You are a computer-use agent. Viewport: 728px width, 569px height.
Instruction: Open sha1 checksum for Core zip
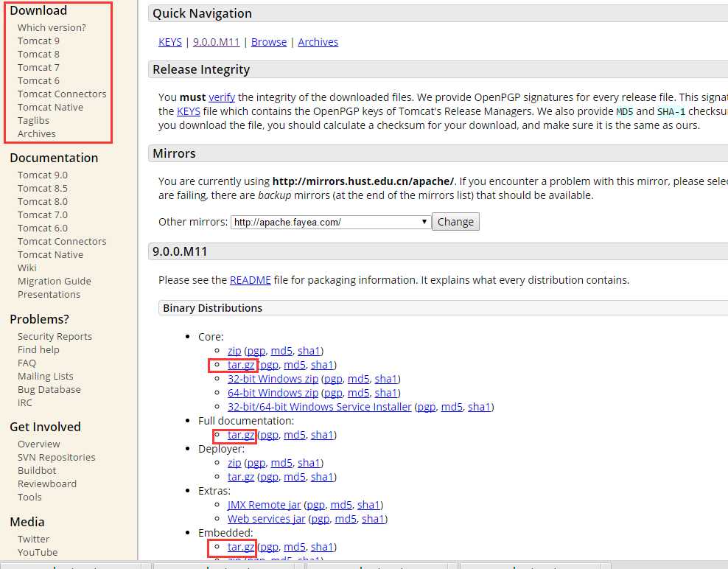tap(309, 351)
